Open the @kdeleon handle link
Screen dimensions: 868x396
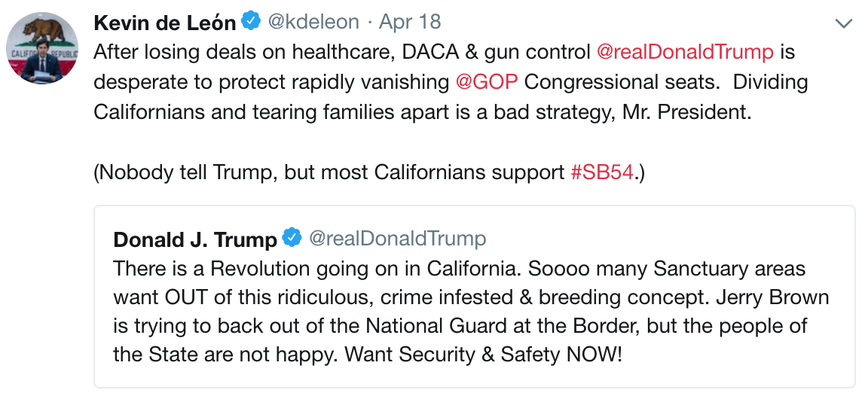pyautogui.click(x=313, y=23)
